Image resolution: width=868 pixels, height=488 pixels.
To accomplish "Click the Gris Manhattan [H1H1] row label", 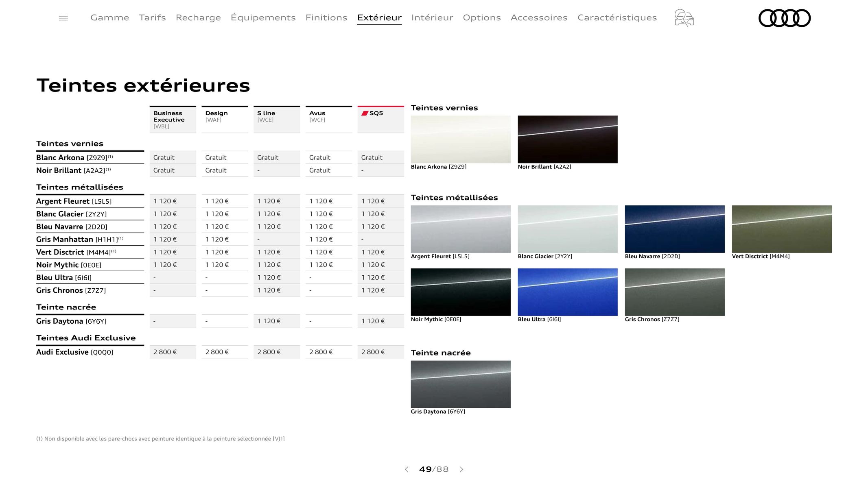I will (x=80, y=240).
